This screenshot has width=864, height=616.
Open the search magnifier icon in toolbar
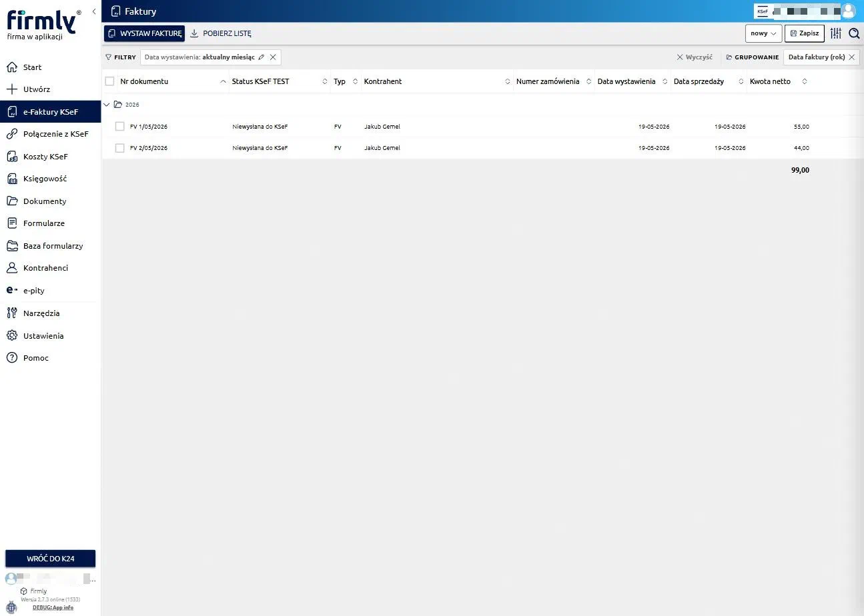coord(854,33)
